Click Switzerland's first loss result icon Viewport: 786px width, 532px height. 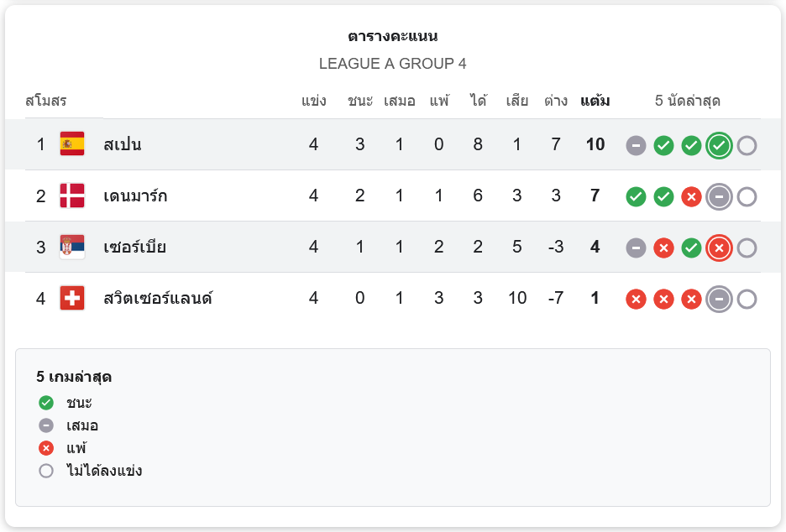tap(637, 299)
